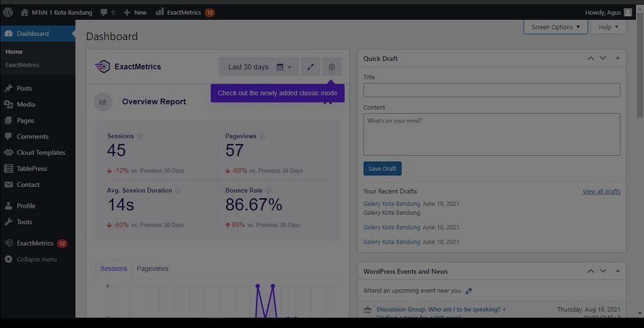Open the first Galery Kota Bandung draft
This screenshot has height=328, width=644.
point(392,204)
